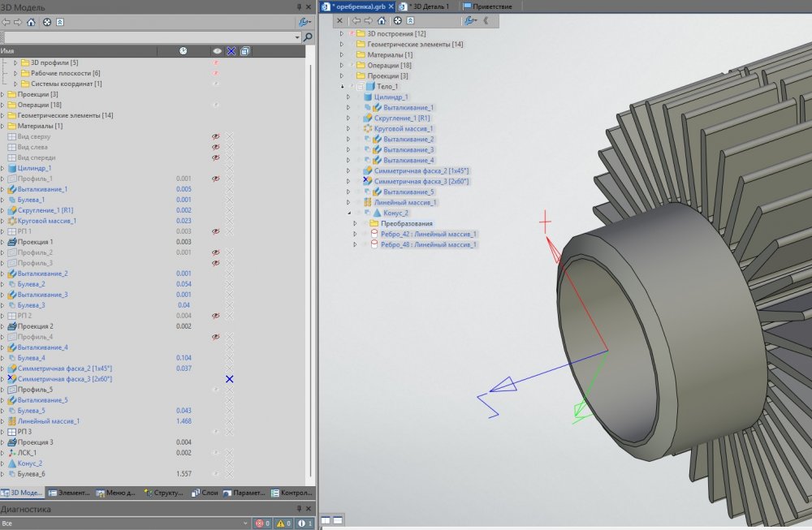Switch to the 3D Деталь 1 tab
Screen dimensions: 812x530
click(425, 6)
